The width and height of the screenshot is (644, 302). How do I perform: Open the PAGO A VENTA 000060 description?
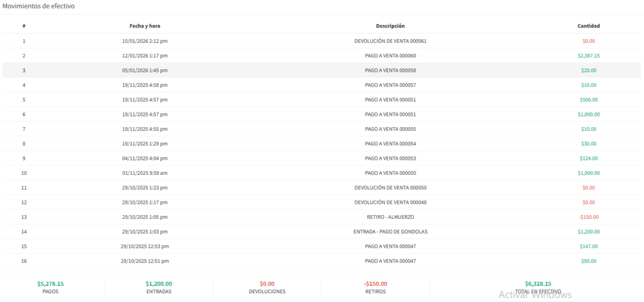[390, 55]
